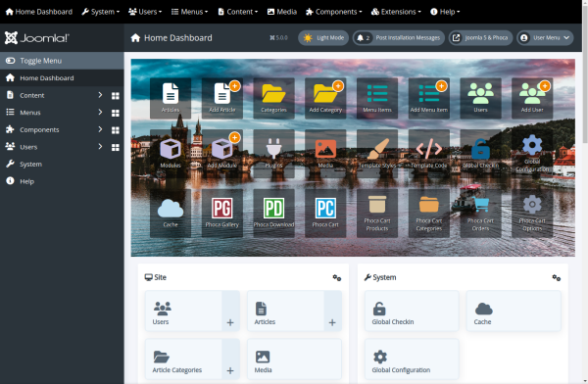Open the Extensions dropdown in the top bar
Image resolution: width=588 pixels, height=384 pixels.
pyautogui.click(x=396, y=12)
